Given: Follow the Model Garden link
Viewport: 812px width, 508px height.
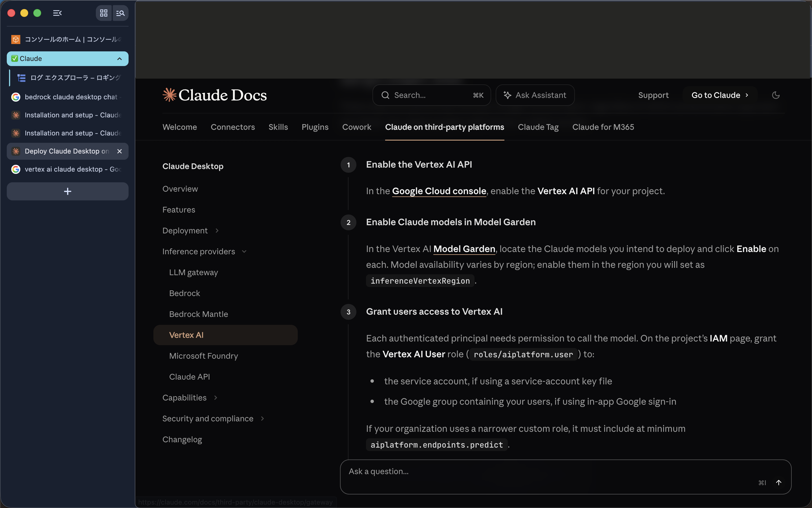Looking at the screenshot, I should 464,249.
